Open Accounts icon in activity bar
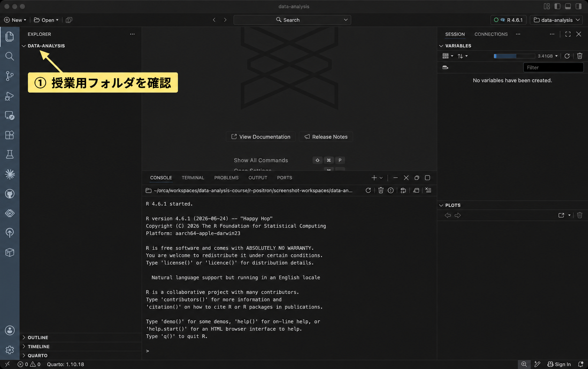The image size is (588, 369). click(10, 330)
